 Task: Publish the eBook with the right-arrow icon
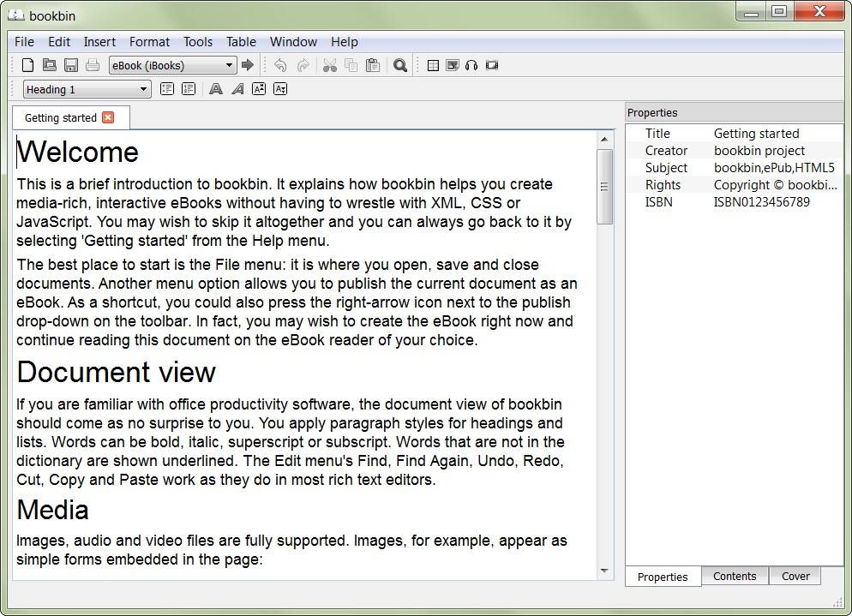coord(248,65)
